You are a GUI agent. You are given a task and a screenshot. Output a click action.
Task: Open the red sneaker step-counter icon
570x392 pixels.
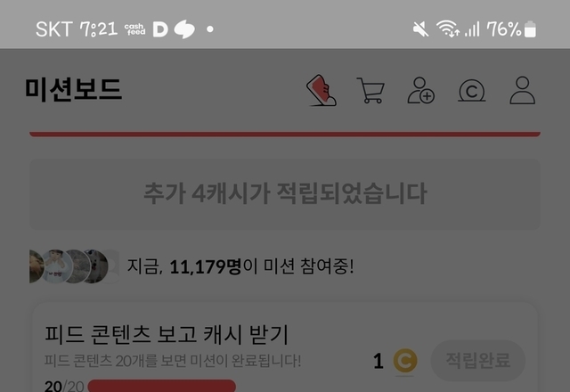322,90
